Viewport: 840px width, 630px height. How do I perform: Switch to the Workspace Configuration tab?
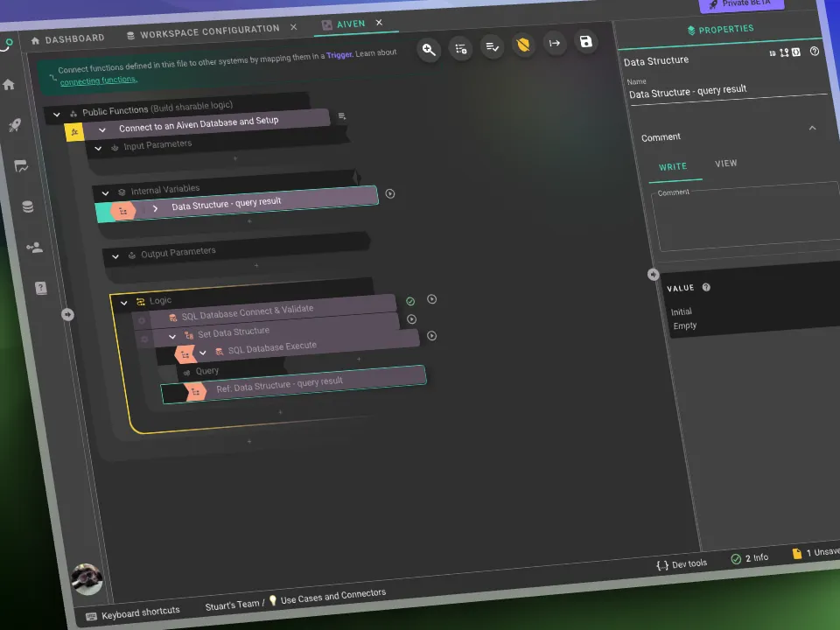[210, 31]
